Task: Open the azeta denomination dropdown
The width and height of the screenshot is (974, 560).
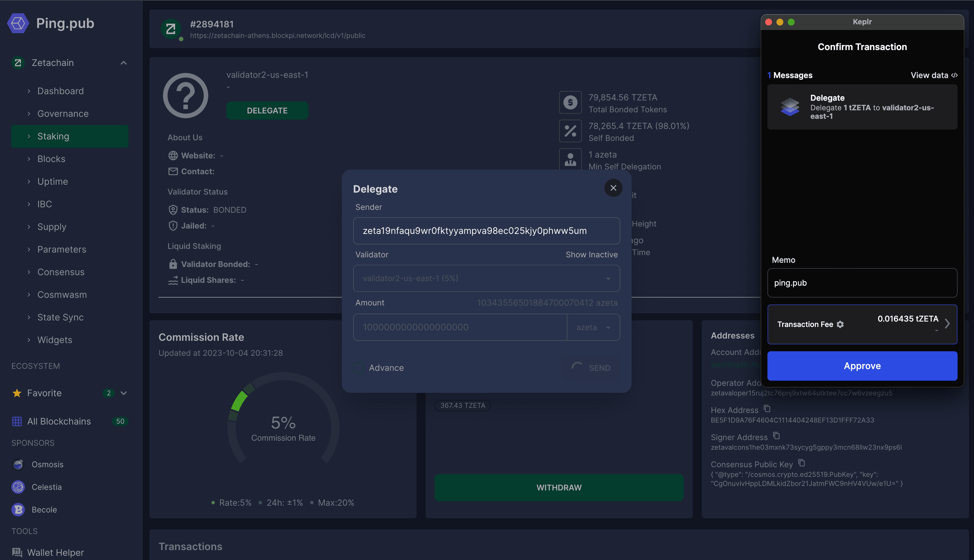Action: tap(593, 327)
